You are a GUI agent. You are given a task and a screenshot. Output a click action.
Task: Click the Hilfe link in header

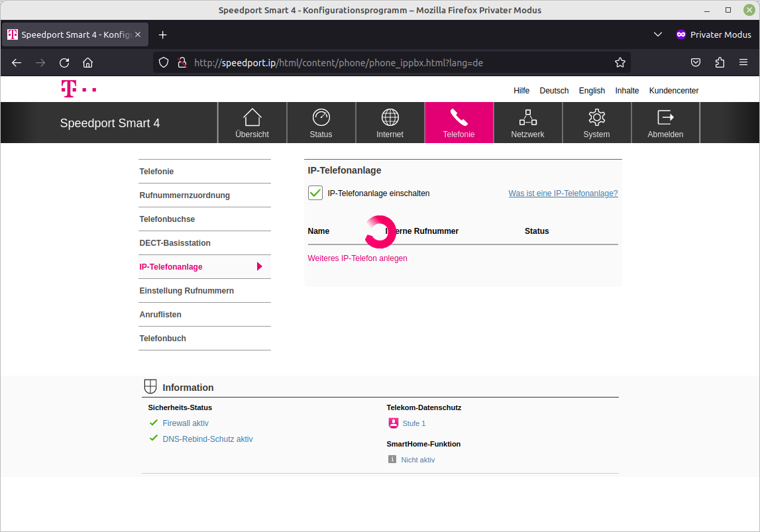521,91
